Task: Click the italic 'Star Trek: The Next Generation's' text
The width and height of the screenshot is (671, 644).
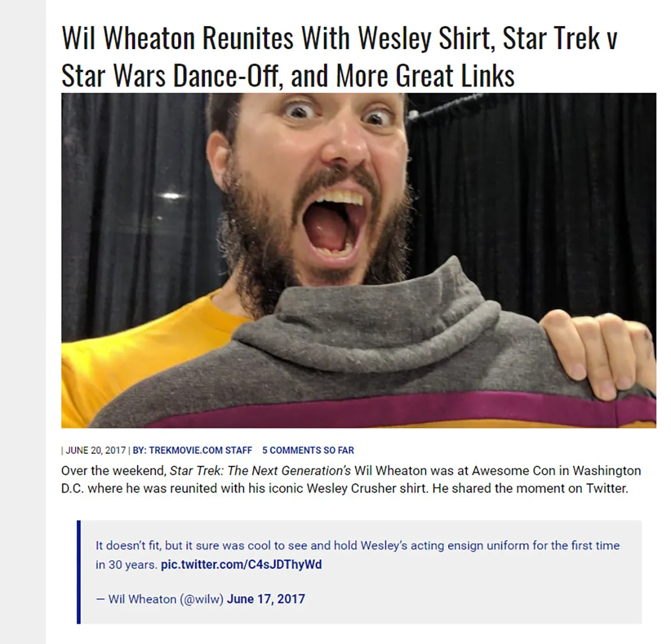Action: point(260,471)
